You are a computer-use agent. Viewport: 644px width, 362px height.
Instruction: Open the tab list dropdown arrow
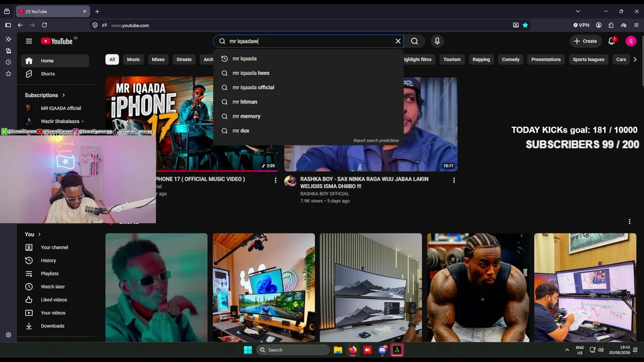tap(578, 12)
